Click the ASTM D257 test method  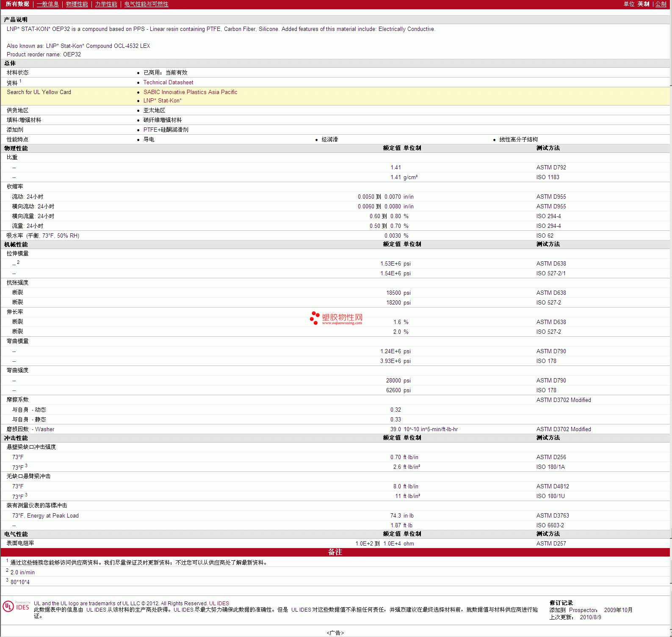(551, 544)
